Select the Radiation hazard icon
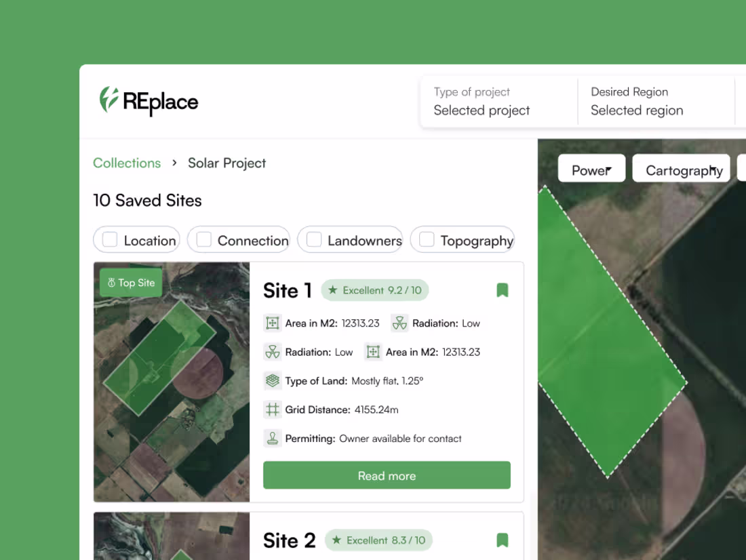Image resolution: width=746 pixels, height=560 pixels. coord(399,323)
